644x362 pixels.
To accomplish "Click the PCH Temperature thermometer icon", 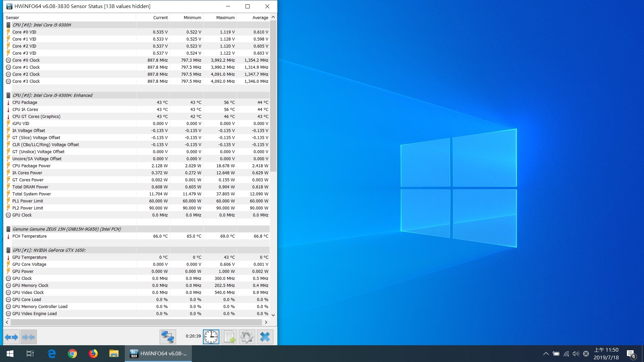I will pos(8,236).
